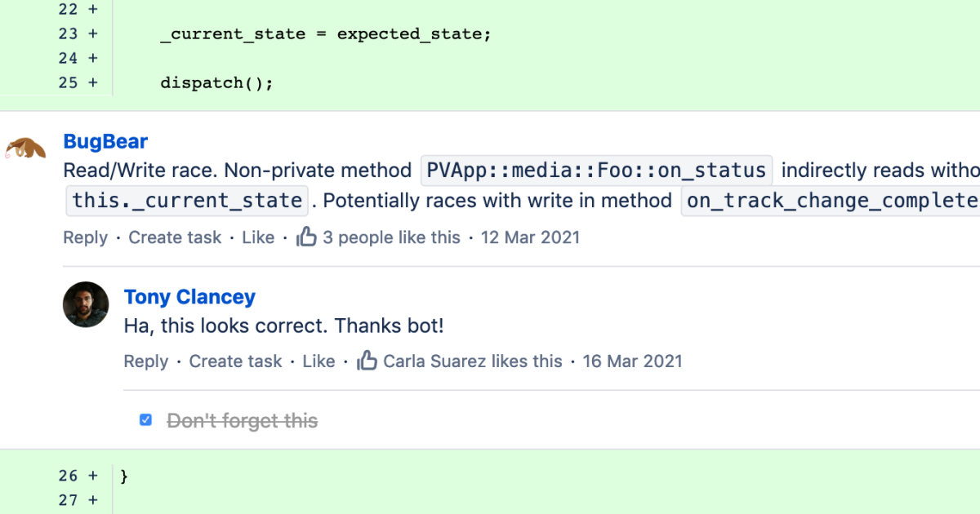Open Tony Clancey's profile photo
This screenshot has height=514, width=980.
tap(86, 304)
